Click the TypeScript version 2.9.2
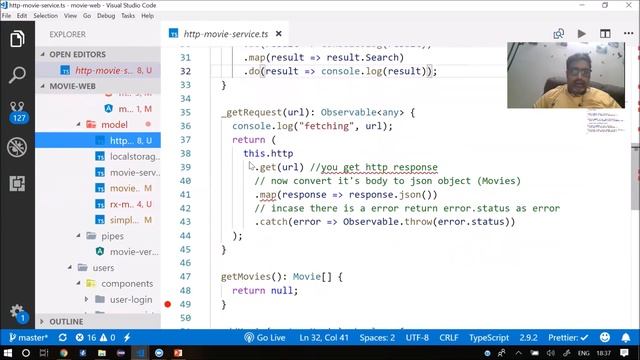The height and width of the screenshot is (360, 640). [528, 338]
